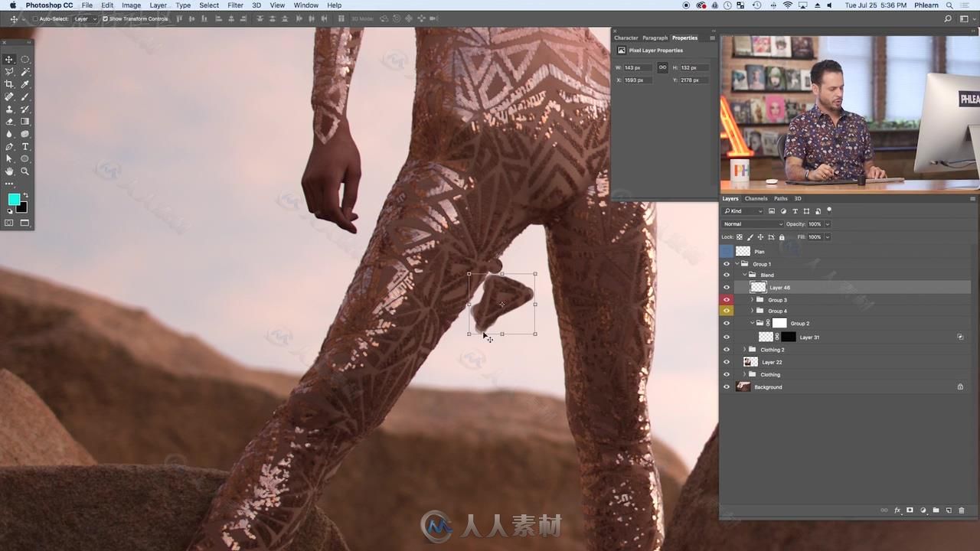Change the screen mode

click(24, 223)
